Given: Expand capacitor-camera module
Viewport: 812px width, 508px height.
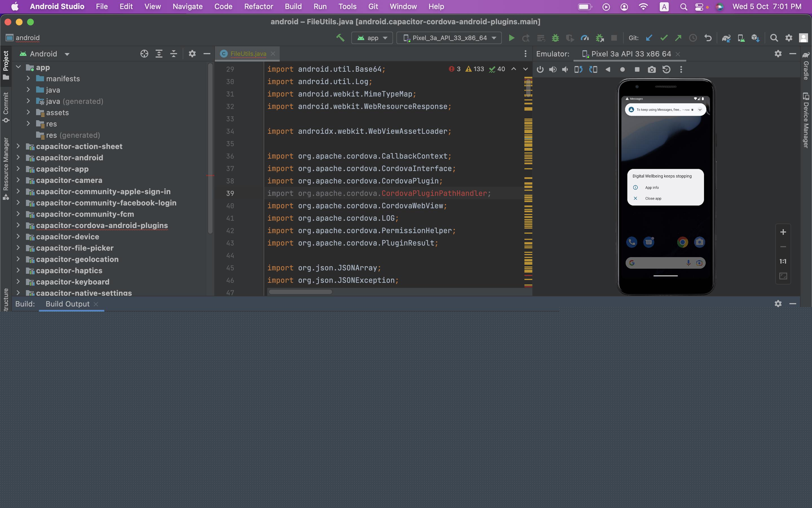Looking at the screenshot, I should point(18,180).
